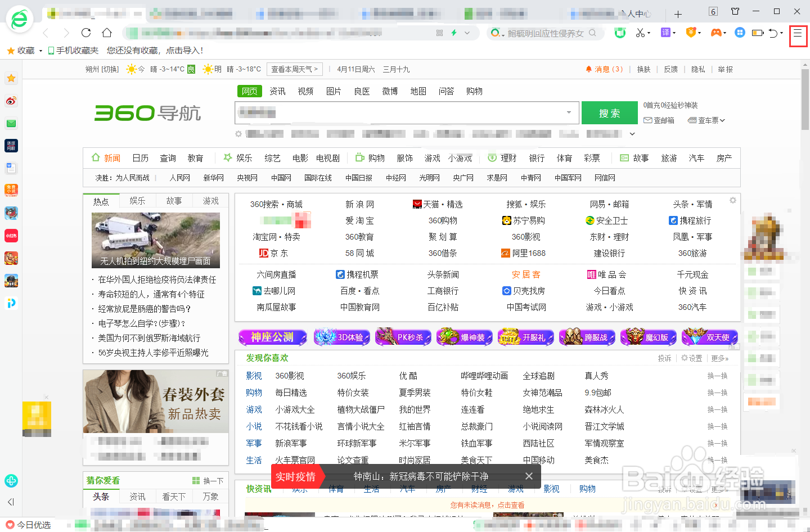This screenshot has height=532, width=810.
Task: Open the 地图 search tab
Action: (418, 91)
